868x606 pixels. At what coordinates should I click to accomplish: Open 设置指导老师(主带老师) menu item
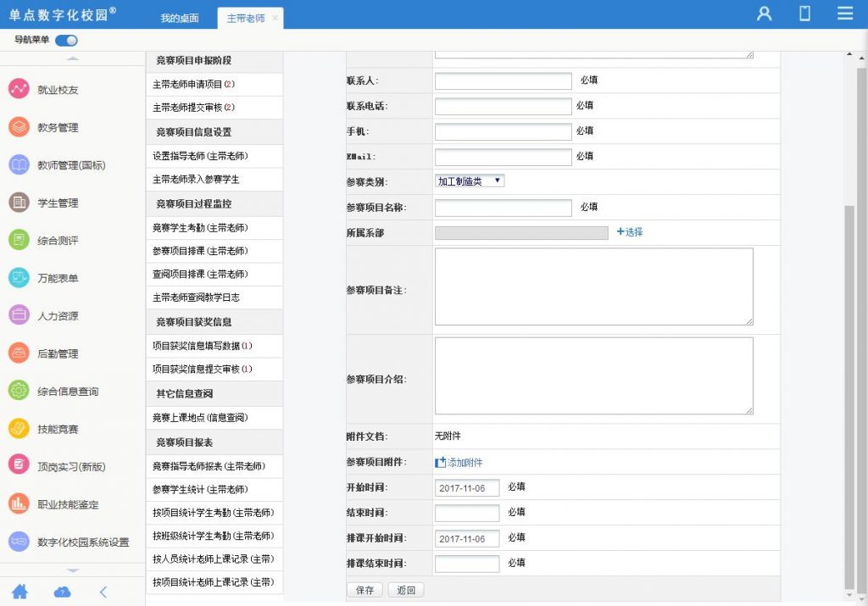(x=214, y=156)
